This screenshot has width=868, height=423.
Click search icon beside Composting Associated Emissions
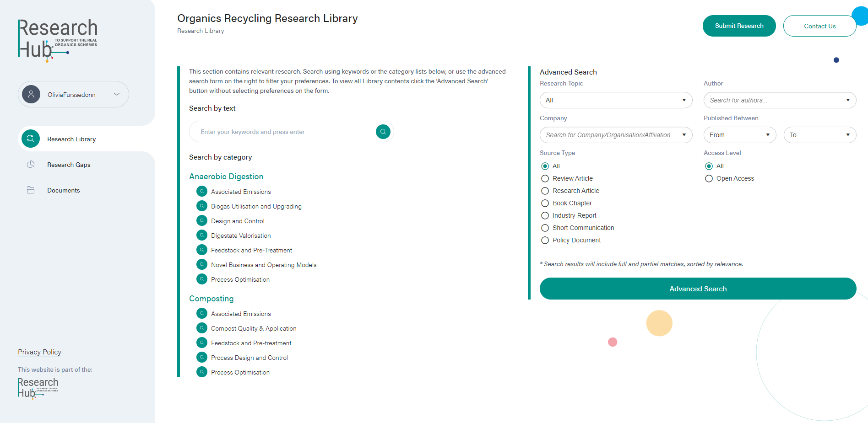(202, 313)
